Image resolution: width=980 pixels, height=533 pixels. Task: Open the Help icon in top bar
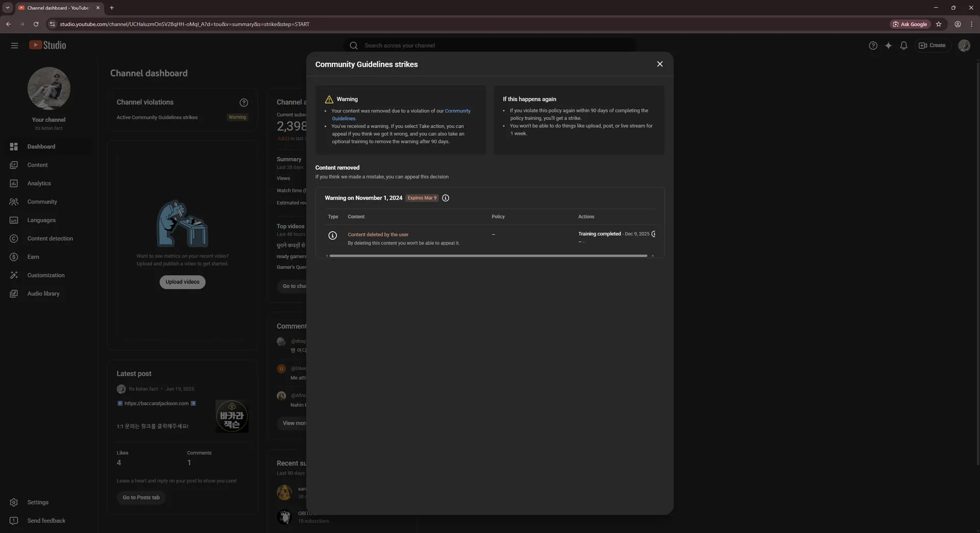point(873,45)
